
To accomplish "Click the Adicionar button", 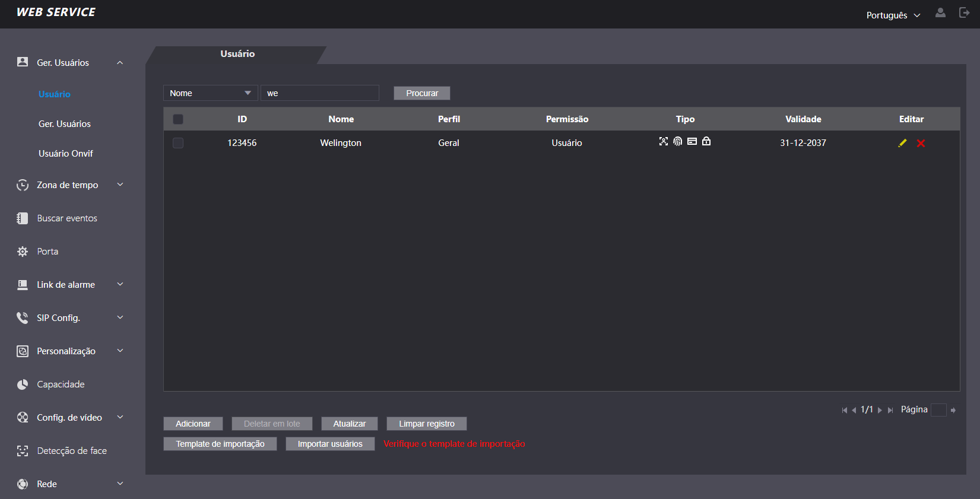I will [x=193, y=424].
